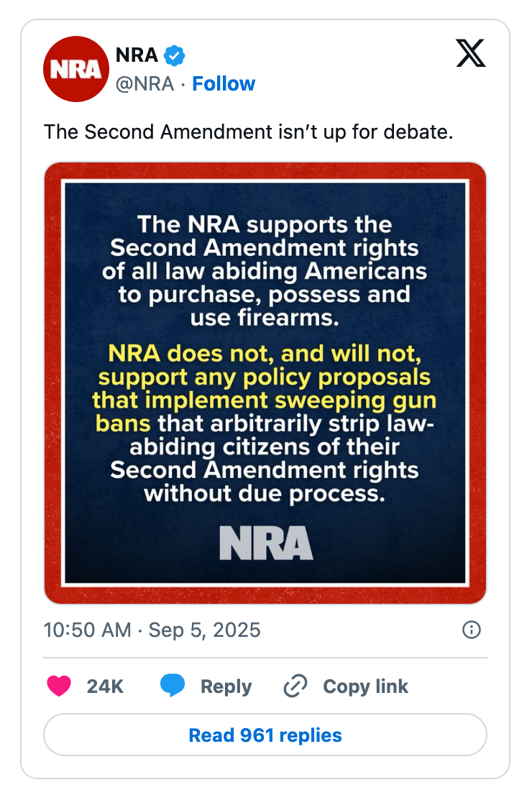The height and width of the screenshot is (795, 532).
Task: Open the info icon beside the timestamp
Action: pos(472,630)
